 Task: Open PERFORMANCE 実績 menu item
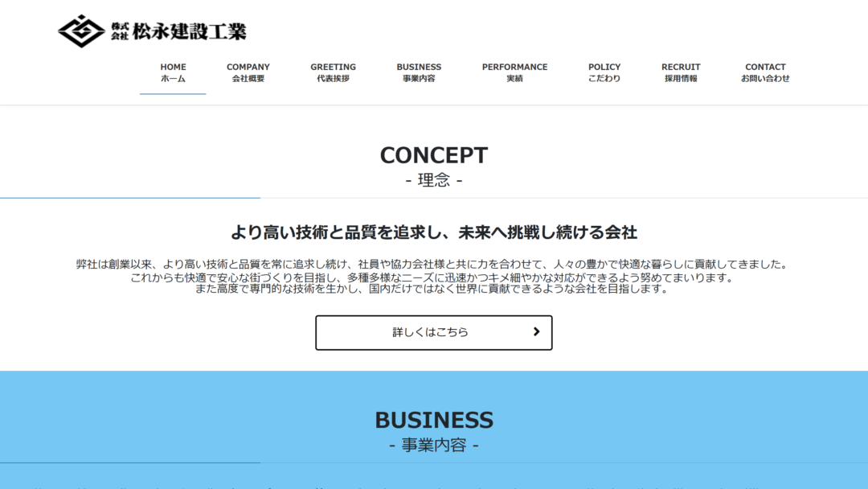click(x=514, y=72)
